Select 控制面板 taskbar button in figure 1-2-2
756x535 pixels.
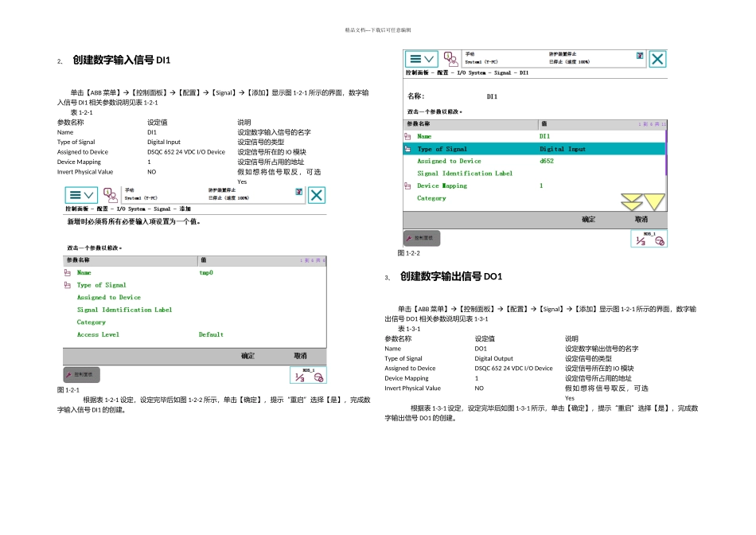pos(422,238)
